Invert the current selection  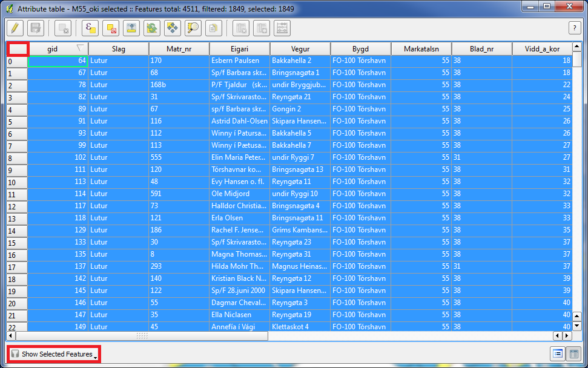[152, 28]
